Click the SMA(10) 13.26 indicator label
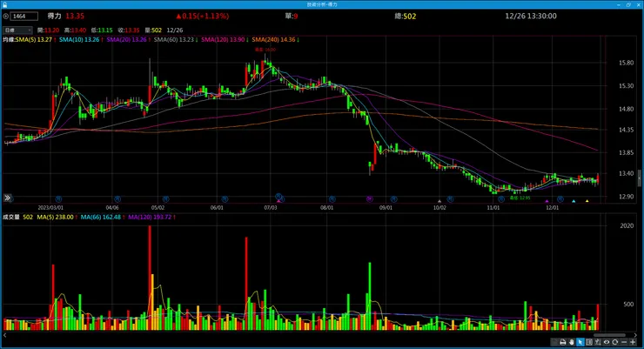This screenshot has width=644, height=349. (x=79, y=39)
